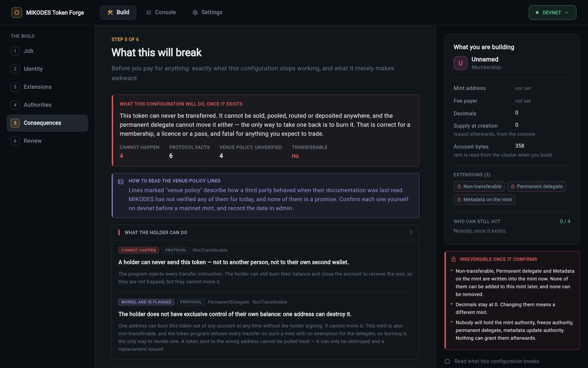Open the Settings tab
The image size is (588, 368).
[x=207, y=12]
